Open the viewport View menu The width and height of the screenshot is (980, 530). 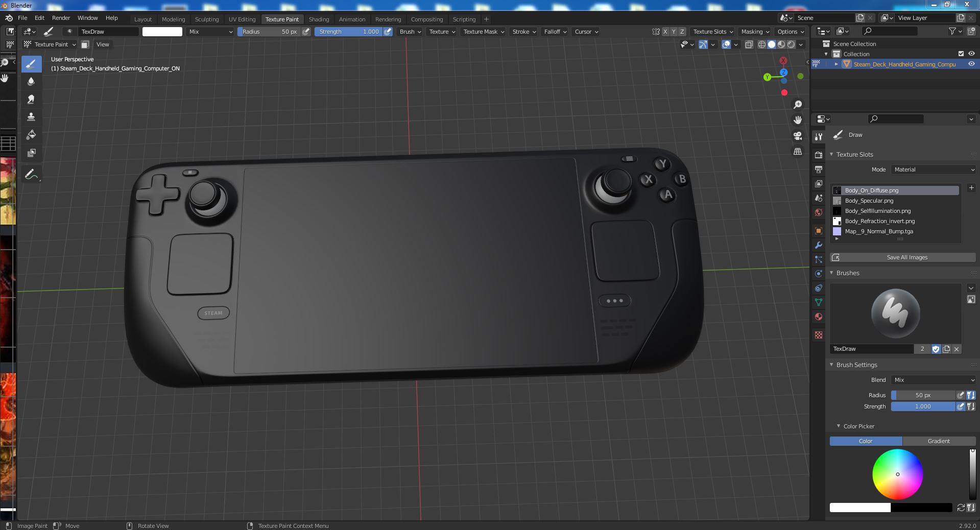coord(103,44)
